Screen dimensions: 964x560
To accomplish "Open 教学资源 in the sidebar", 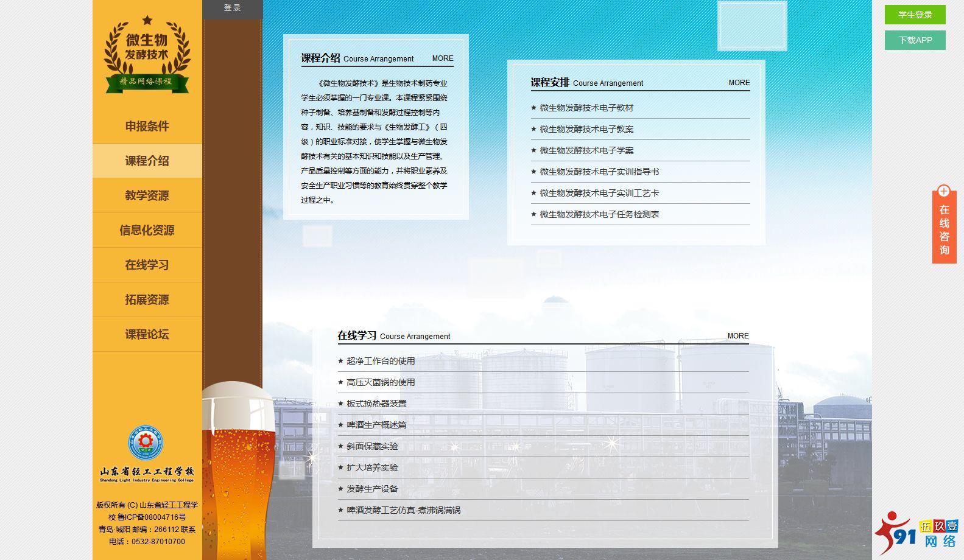I will pyautogui.click(x=147, y=195).
